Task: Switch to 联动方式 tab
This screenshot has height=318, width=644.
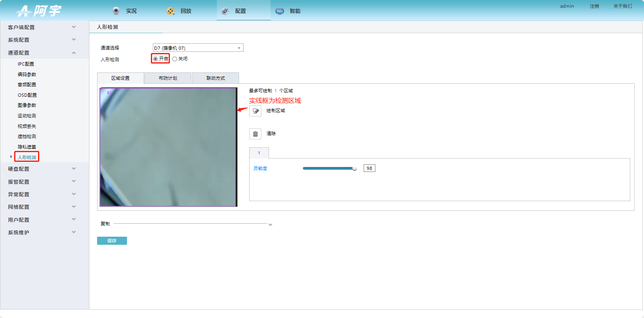Action: 216,78
